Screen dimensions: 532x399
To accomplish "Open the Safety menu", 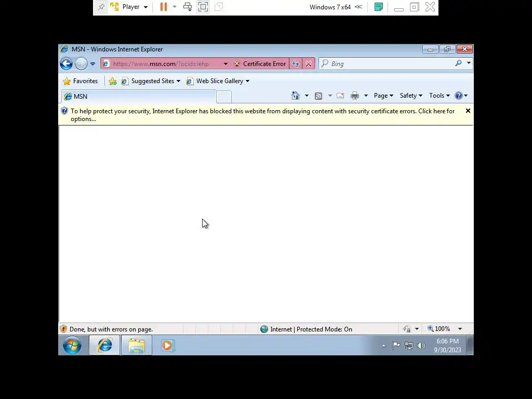I will pyautogui.click(x=411, y=96).
